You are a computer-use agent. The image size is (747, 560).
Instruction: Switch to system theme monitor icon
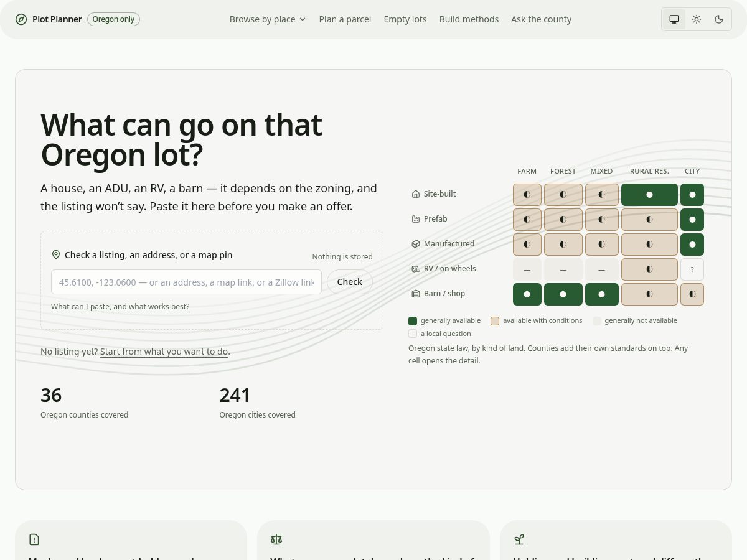point(674,19)
